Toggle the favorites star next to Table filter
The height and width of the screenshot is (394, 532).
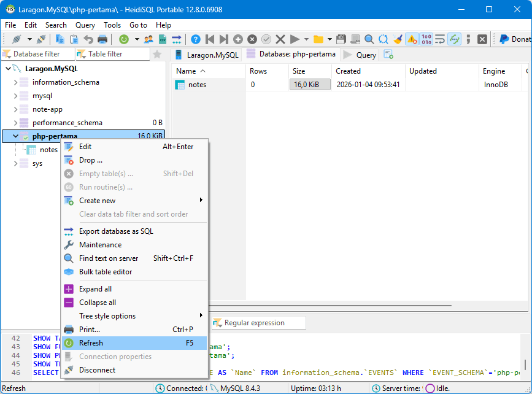pos(158,54)
